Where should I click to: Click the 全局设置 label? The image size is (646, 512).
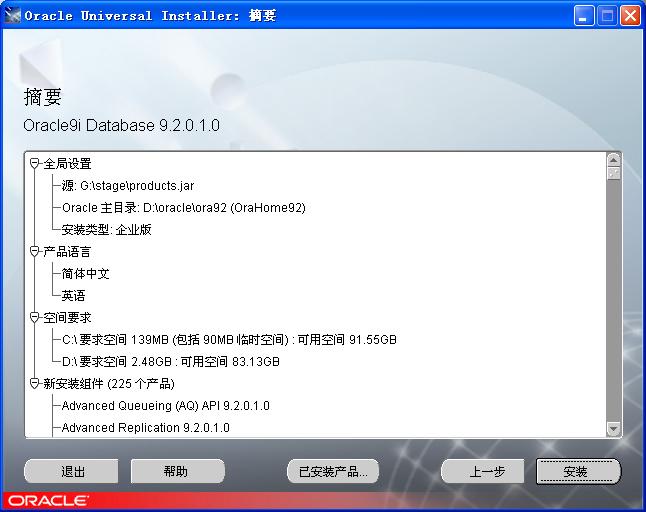pyautogui.click(x=67, y=164)
